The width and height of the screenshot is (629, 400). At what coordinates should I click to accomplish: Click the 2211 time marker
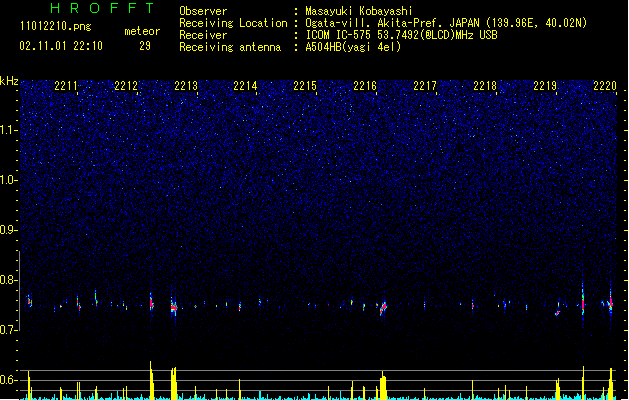(66, 86)
